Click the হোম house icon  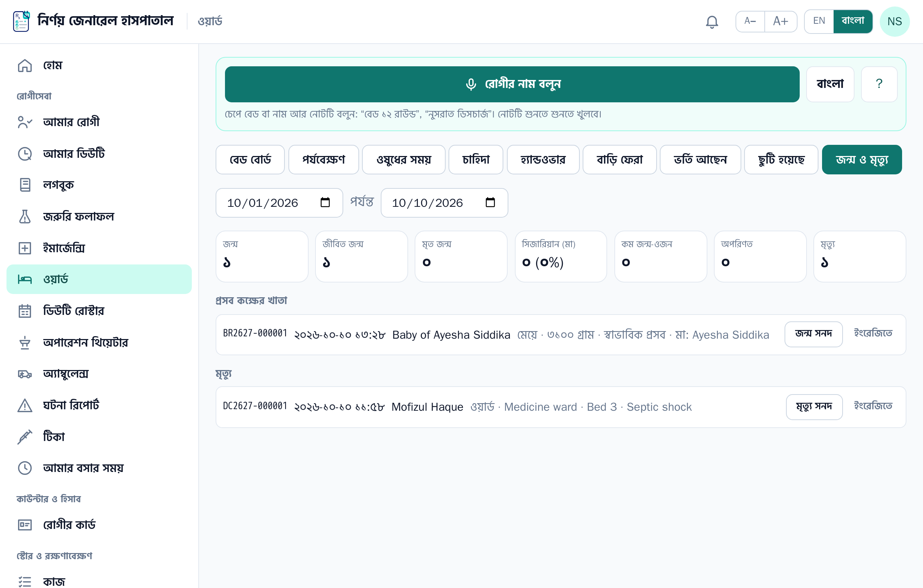25,66
